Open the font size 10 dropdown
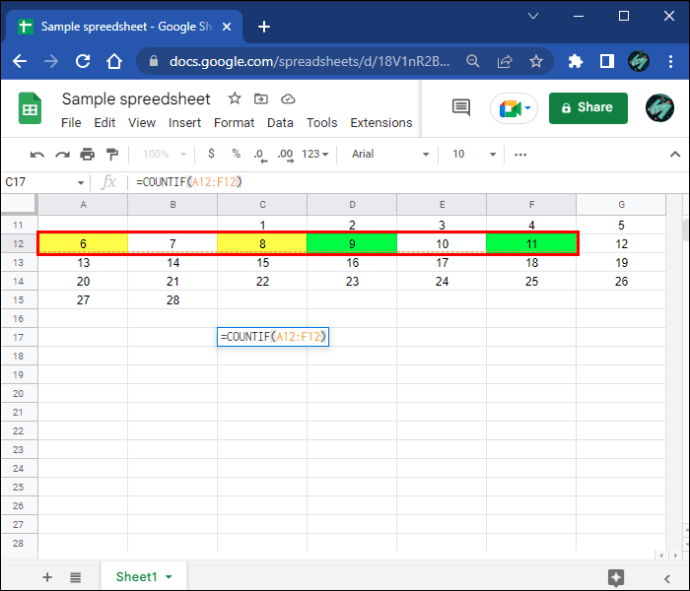The height and width of the screenshot is (591, 690). coord(473,154)
